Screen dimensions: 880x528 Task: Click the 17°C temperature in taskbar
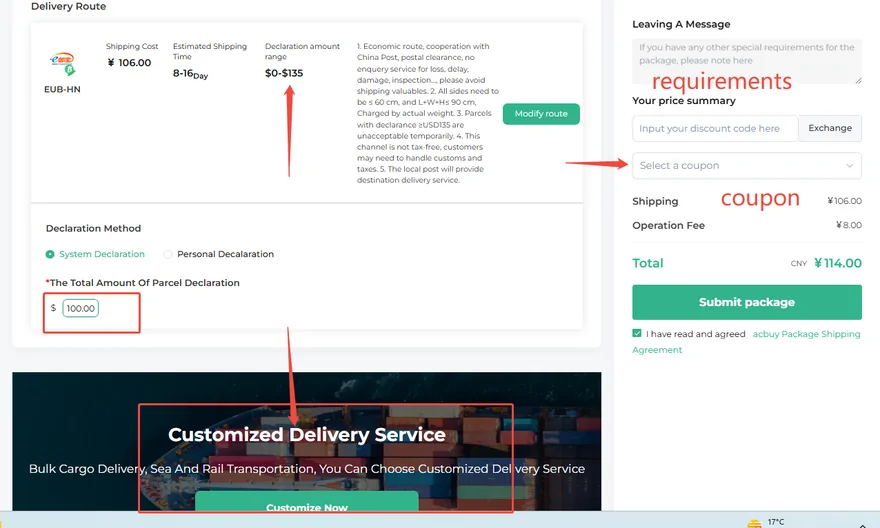(776, 522)
